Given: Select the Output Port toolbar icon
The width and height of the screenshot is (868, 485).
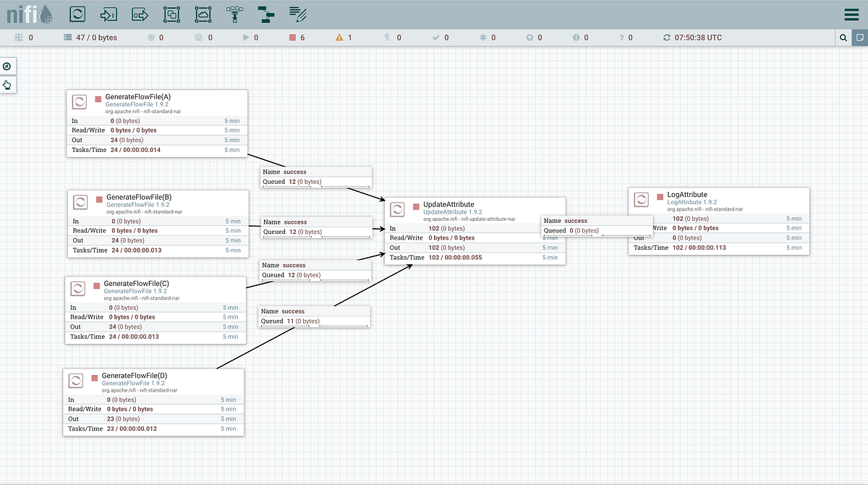Looking at the screenshot, I should pos(140,13).
